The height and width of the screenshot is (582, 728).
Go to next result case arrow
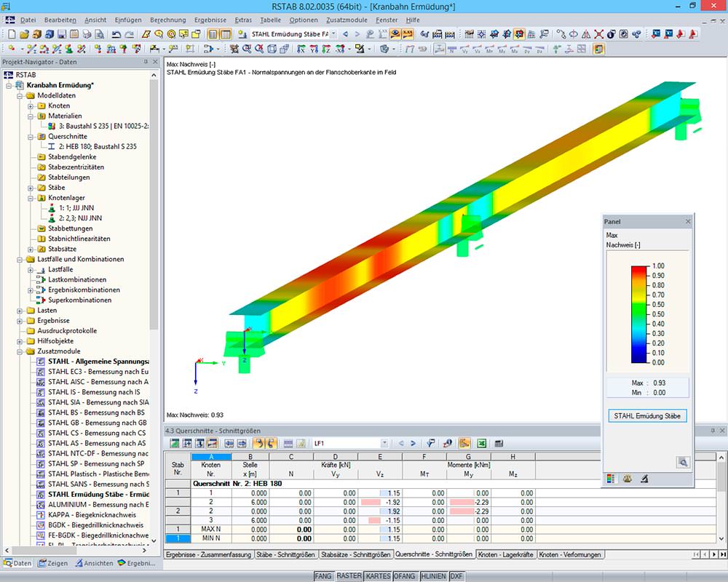[x=357, y=34]
